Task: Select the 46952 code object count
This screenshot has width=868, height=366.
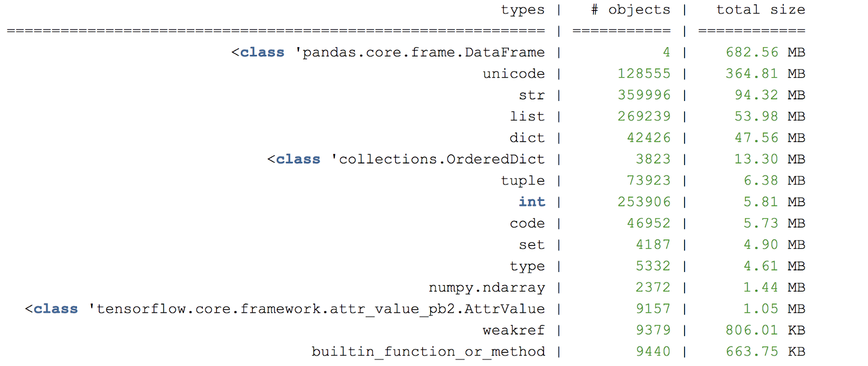Action: click(648, 223)
